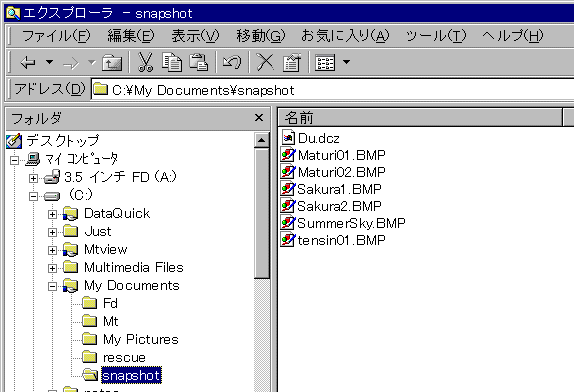Screen dimensions: 574x392
Task: Expand the DataQuick folder node
Action: [52, 214]
